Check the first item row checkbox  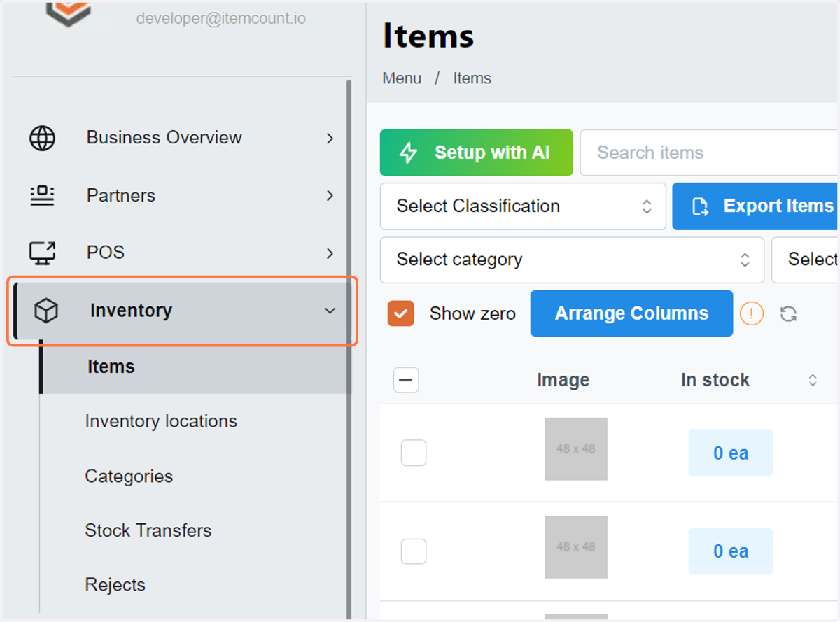pos(414,453)
